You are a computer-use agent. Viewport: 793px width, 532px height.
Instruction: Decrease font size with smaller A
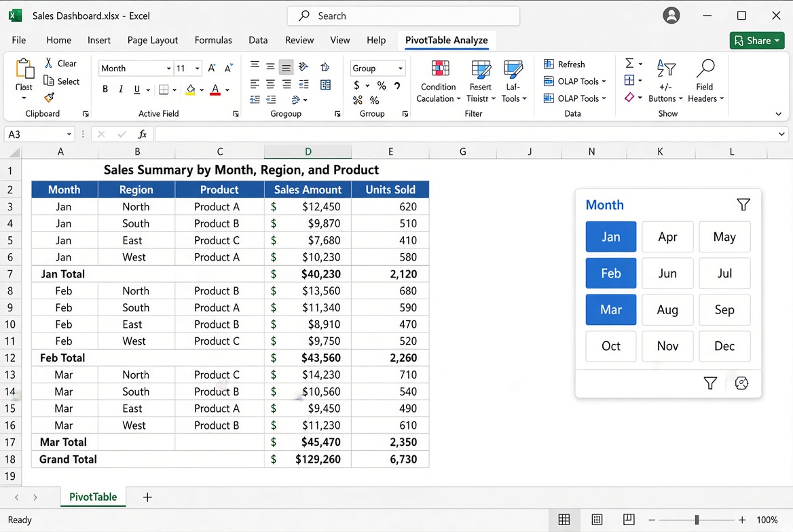pyautogui.click(x=229, y=68)
